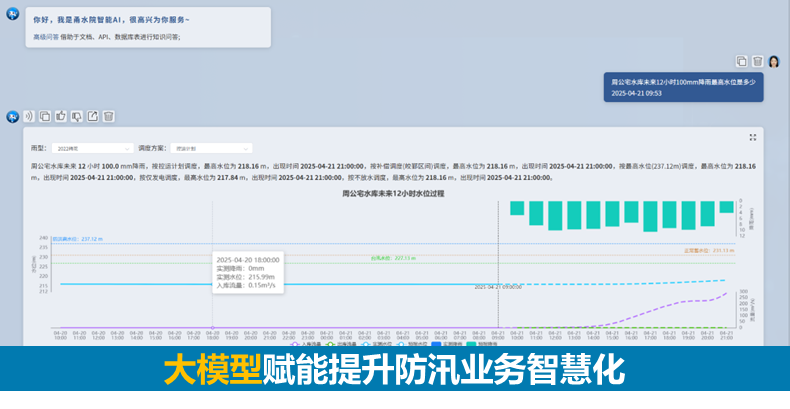Copy the user question message
The width and height of the screenshot is (790, 409).
pyautogui.click(x=741, y=61)
